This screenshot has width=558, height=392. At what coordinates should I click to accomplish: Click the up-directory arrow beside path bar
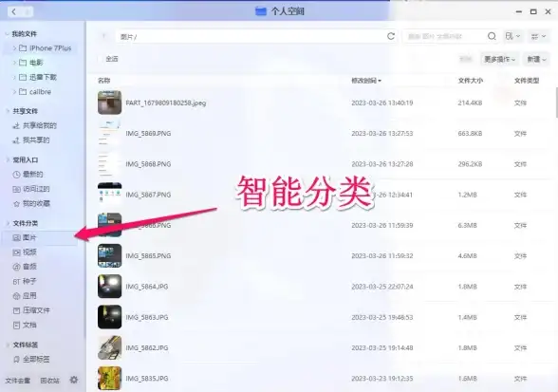pos(104,36)
